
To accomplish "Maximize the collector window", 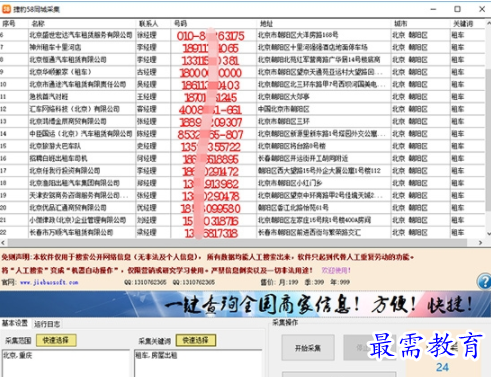I will click(x=457, y=9).
